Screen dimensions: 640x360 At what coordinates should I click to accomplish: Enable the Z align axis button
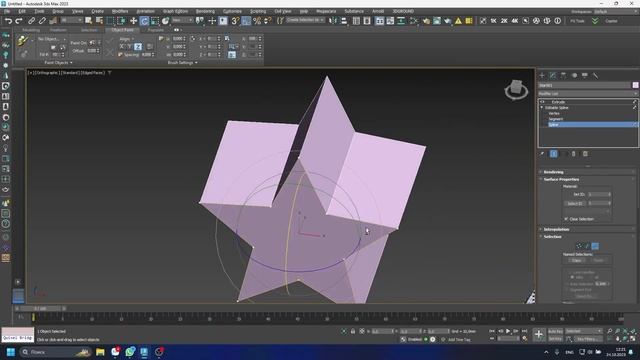[x=138, y=47]
